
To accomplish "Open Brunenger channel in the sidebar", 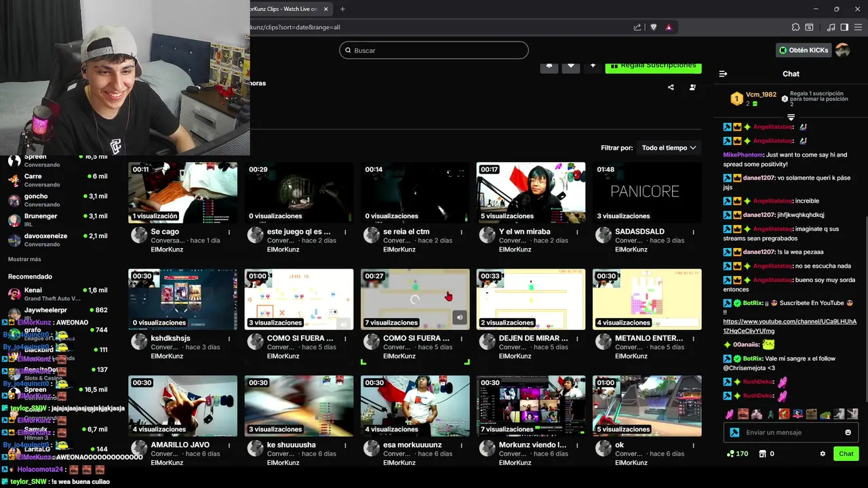I will [58, 220].
